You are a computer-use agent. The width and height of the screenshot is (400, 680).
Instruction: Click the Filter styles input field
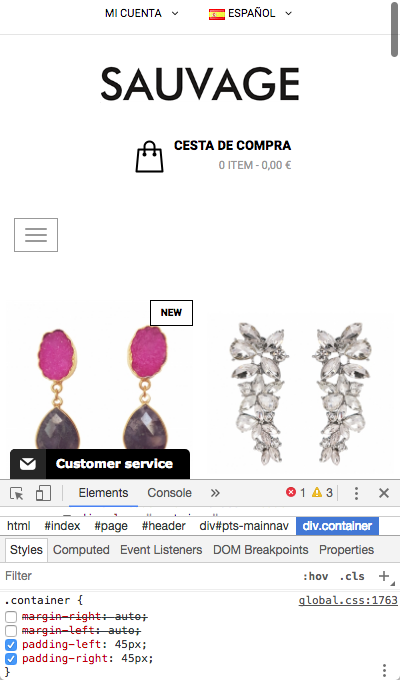pyautogui.click(x=148, y=576)
